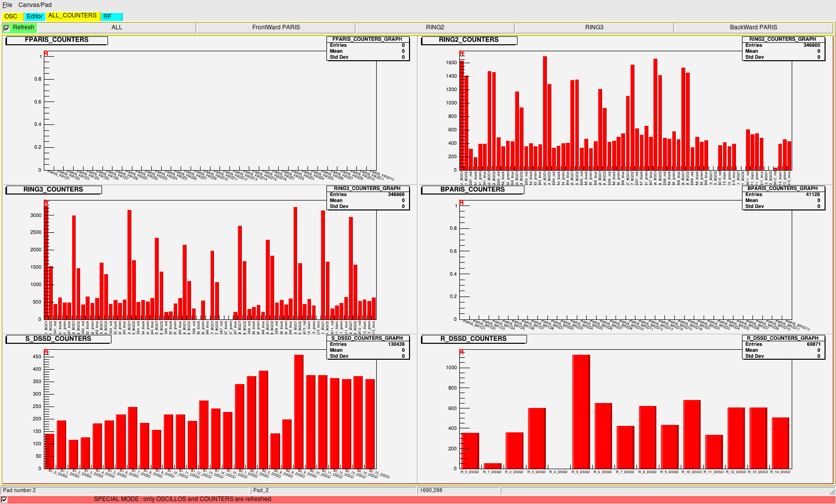This screenshot has height=504, width=836.
Task: Click red R marker in RING2_COUNTERS plot
Action: [461, 53]
